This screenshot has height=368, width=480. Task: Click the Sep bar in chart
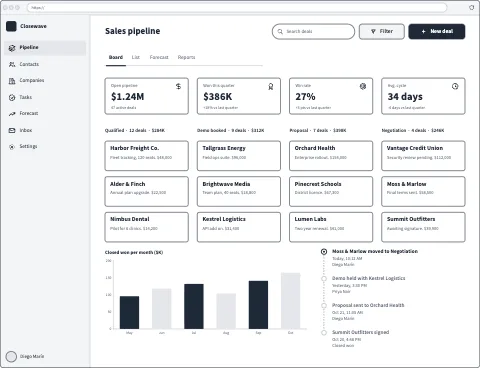pos(258,305)
